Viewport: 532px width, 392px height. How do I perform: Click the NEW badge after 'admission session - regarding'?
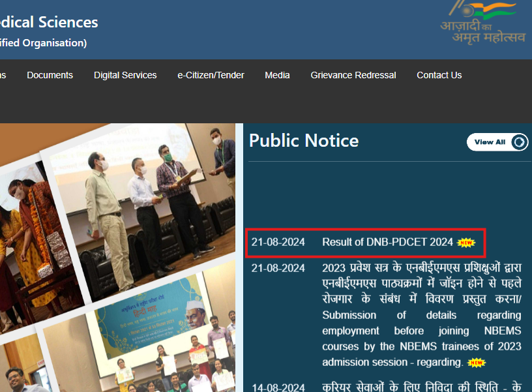tap(477, 362)
